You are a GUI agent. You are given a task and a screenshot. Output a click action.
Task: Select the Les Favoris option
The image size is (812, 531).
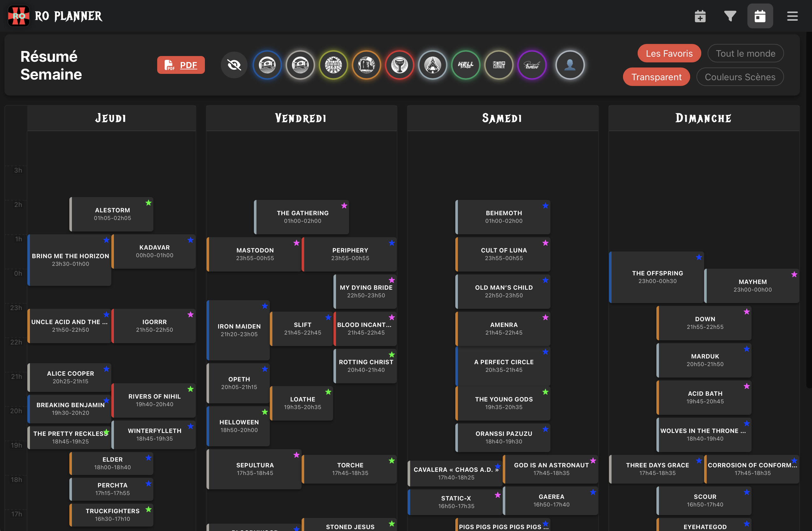[x=669, y=53]
